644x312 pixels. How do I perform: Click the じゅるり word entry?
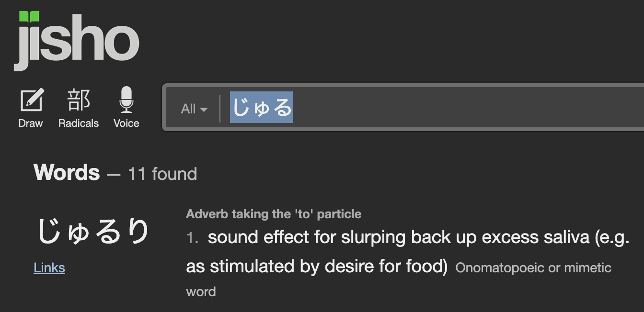click(93, 232)
